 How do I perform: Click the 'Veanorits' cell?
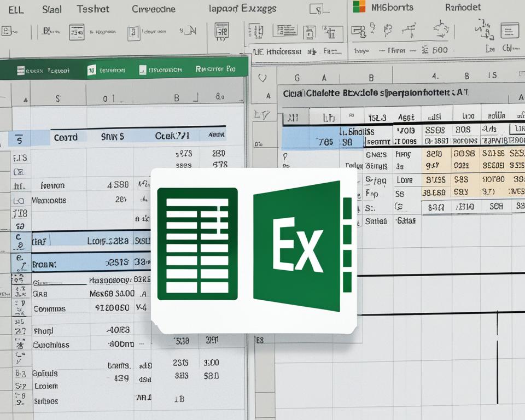pyautogui.click(x=49, y=201)
